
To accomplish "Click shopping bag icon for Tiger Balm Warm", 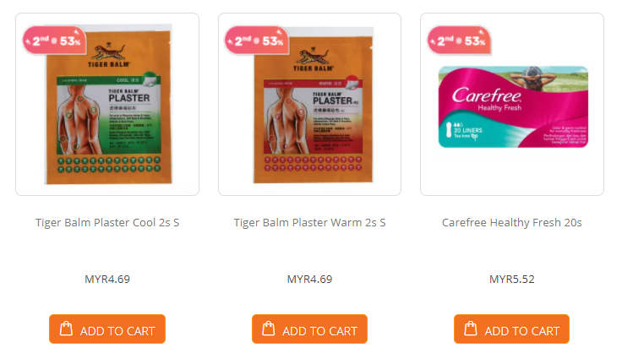I will [269, 329].
